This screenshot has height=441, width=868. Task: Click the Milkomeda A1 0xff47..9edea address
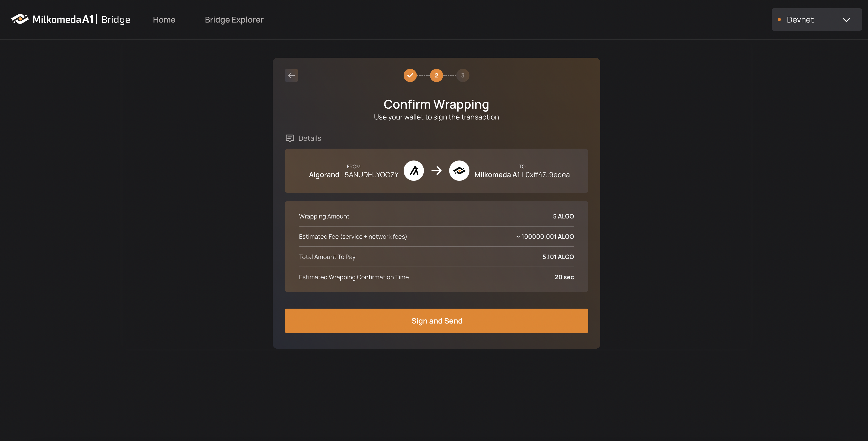click(522, 175)
